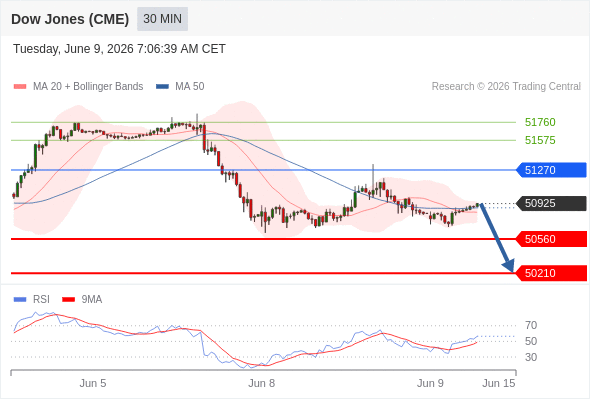Click the 51760 resistance level label
Viewport: 590px width, 400px height.
540,122
